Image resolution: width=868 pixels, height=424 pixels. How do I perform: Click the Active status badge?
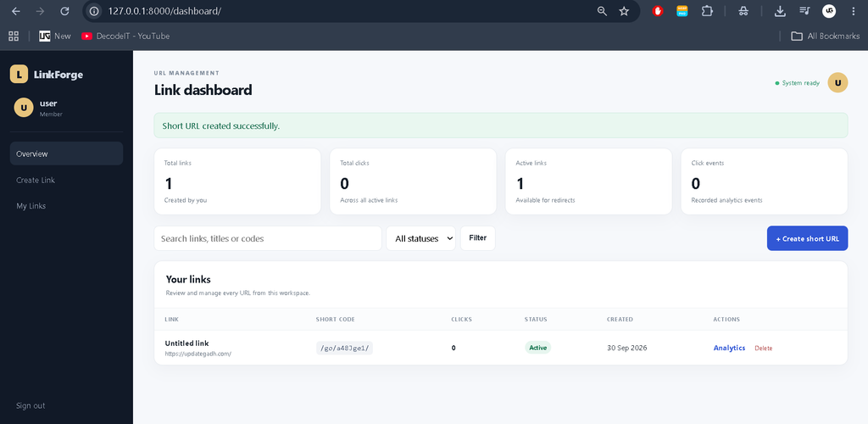[537, 348]
